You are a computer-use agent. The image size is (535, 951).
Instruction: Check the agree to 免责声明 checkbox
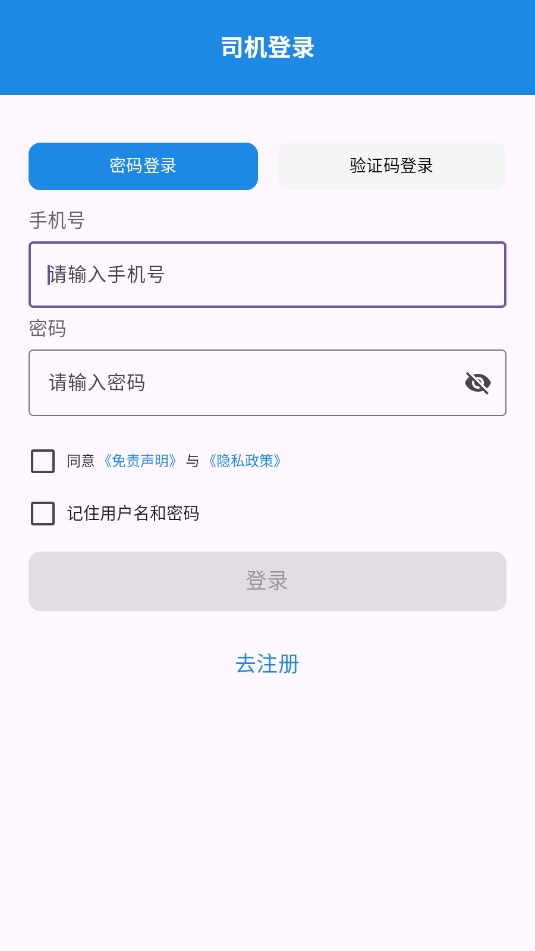42,461
